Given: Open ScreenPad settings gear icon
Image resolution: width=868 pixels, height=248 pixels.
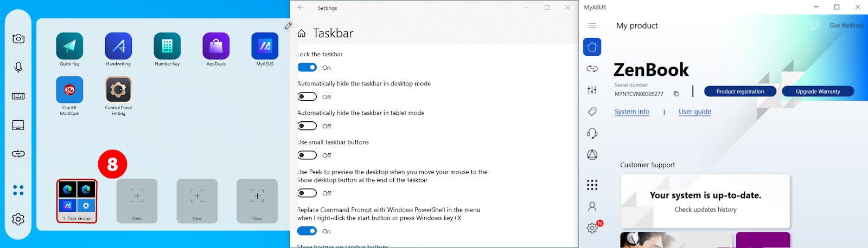Looking at the screenshot, I should [18, 219].
